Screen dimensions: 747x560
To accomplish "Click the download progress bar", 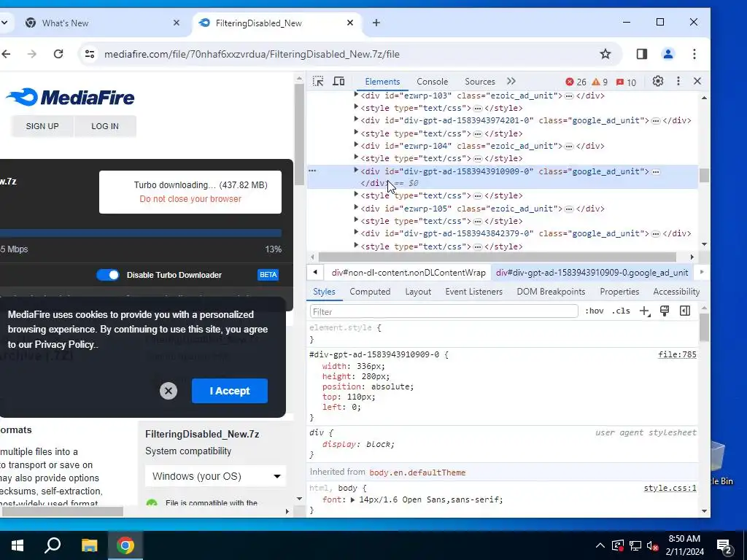I will tap(141, 233).
